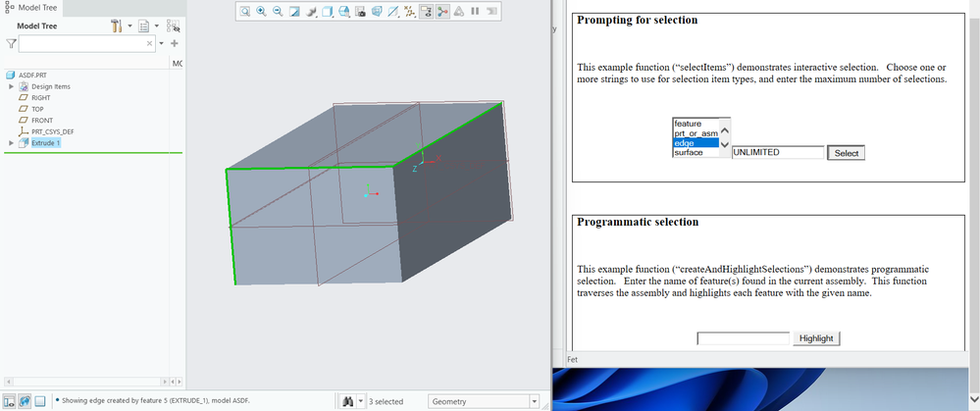The height and width of the screenshot is (411, 980).
Task: Toggle the Annotation Display button
Action: (427, 12)
